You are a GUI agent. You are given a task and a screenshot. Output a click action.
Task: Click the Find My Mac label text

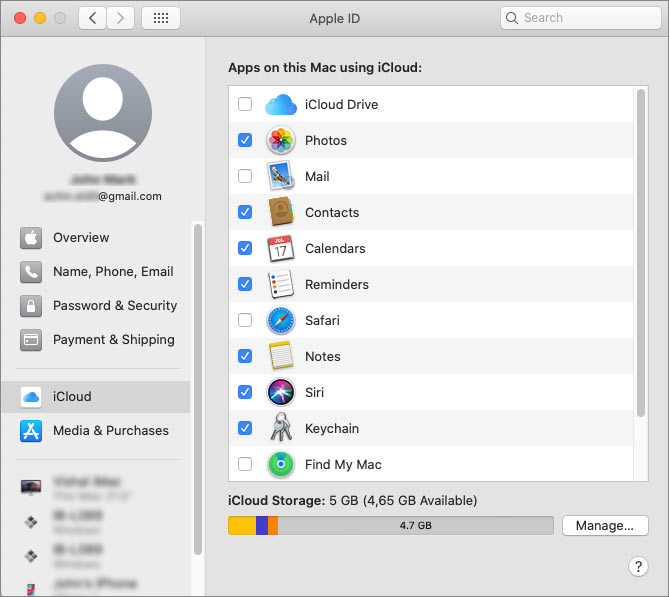(343, 464)
